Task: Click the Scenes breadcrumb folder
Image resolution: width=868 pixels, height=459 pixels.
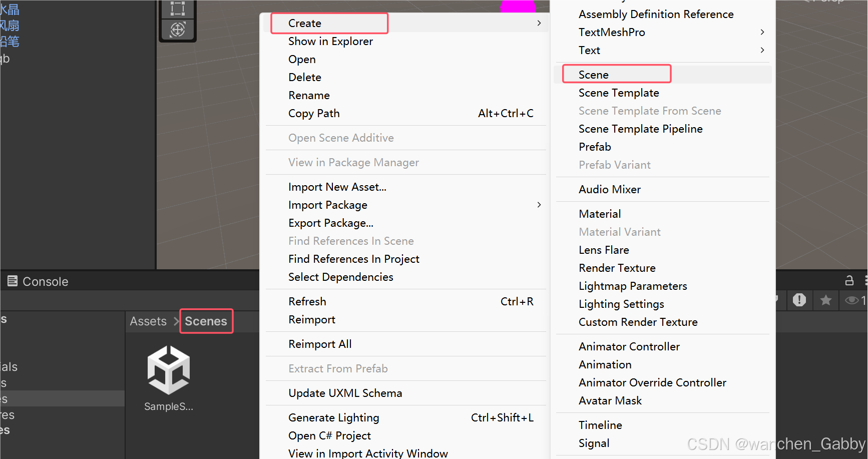Action: 206,321
